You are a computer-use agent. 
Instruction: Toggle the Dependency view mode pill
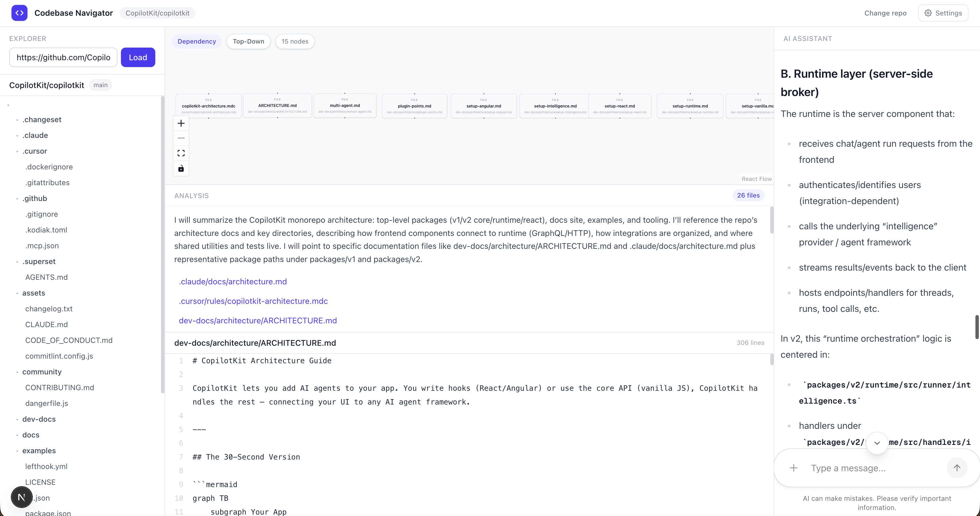click(197, 42)
